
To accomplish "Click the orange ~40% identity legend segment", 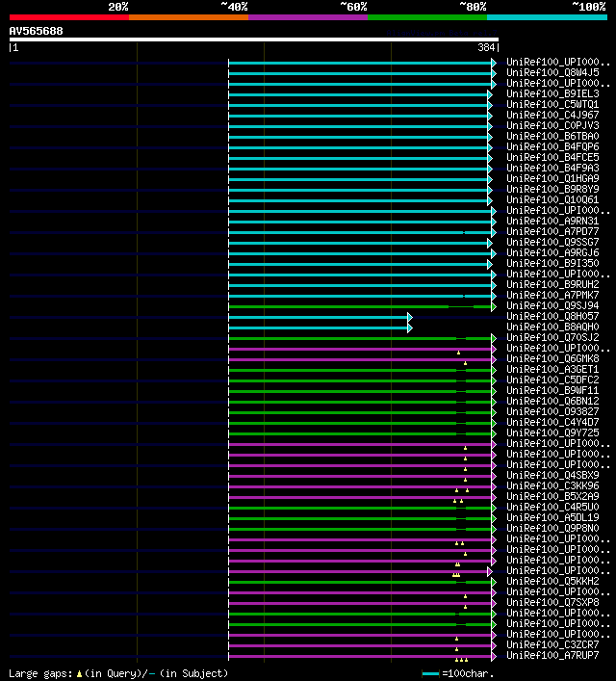I will pyautogui.click(x=189, y=17).
